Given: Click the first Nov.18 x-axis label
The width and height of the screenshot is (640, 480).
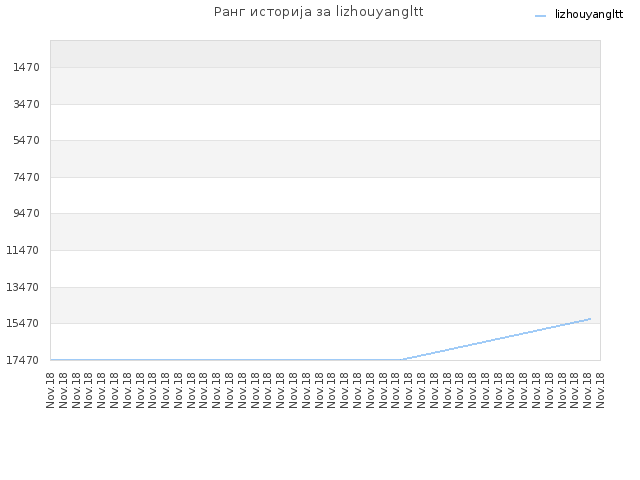Looking at the screenshot, I should point(51,390).
